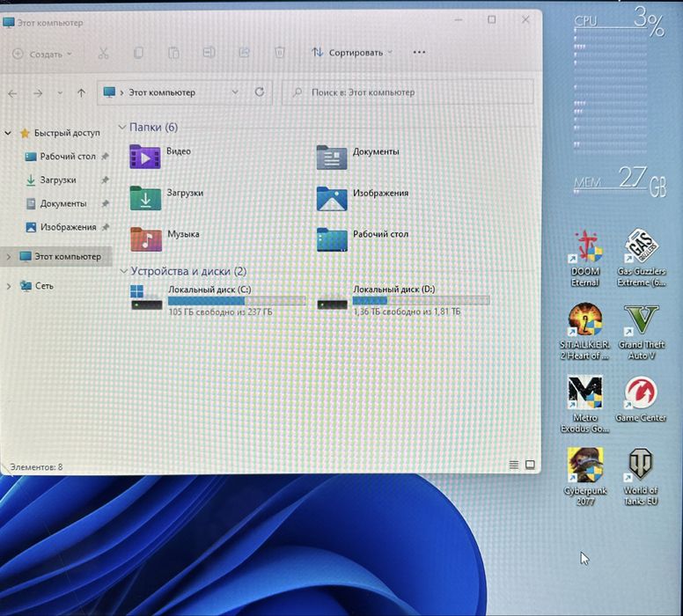
Task: Collapse the Устройства и диски (2) group
Action: click(124, 271)
